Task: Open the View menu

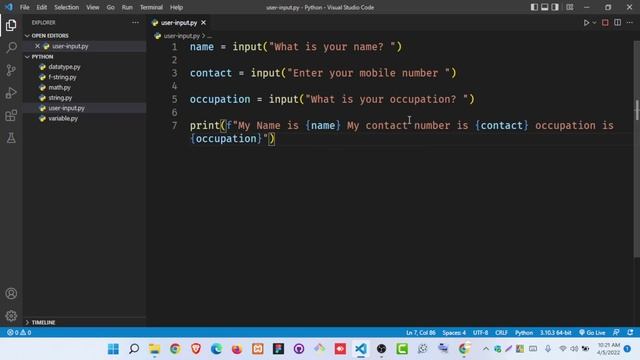Action: coord(93,7)
